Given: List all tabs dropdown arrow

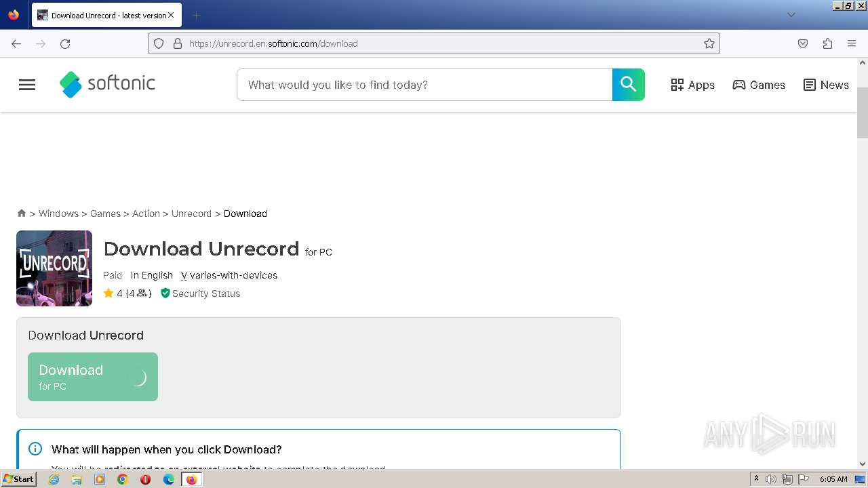Looking at the screenshot, I should point(791,15).
